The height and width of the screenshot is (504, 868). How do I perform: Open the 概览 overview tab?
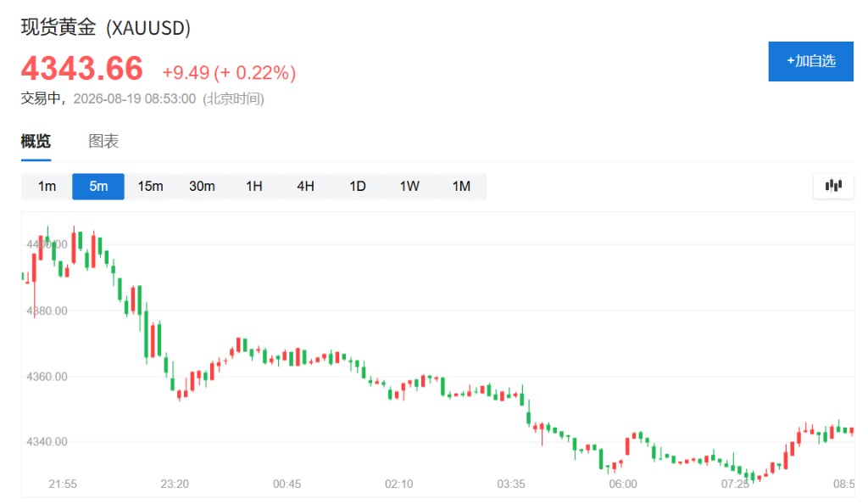(x=36, y=141)
